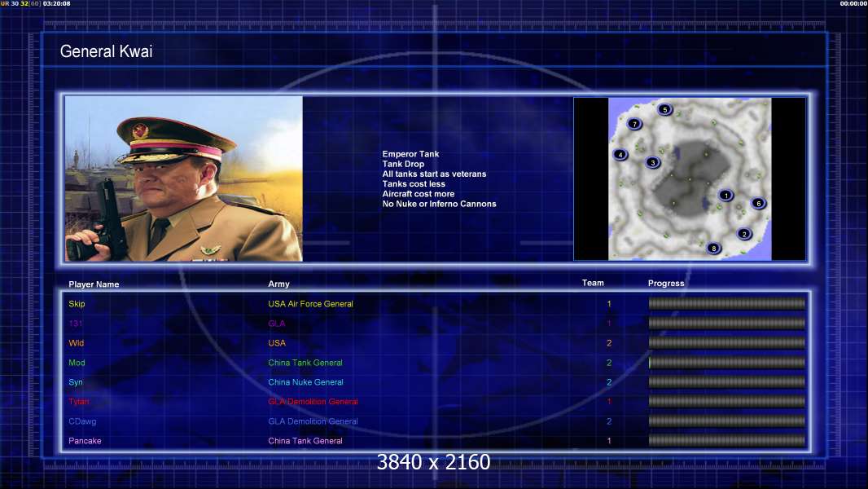Click the General Kwai portrait image
The width and height of the screenshot is (868, 489).
(x=184, y=178)
